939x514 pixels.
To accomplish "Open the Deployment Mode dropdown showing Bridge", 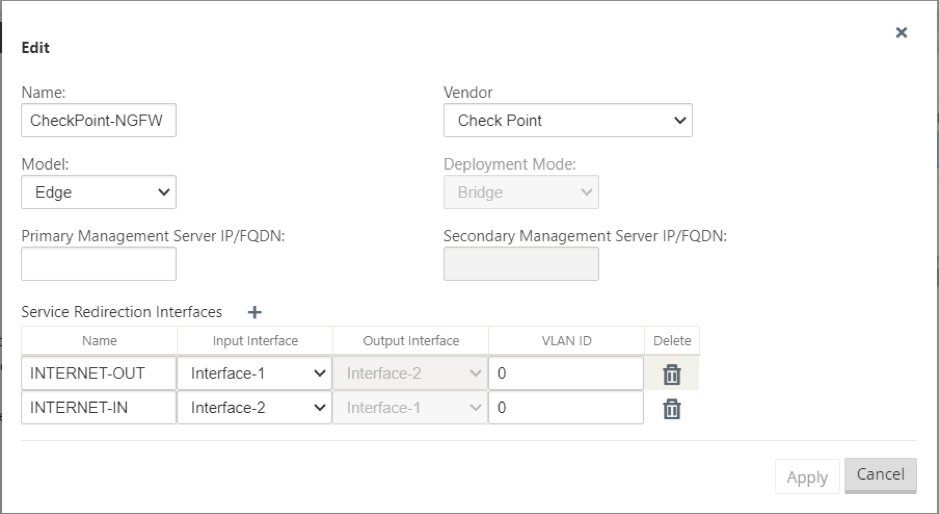I will [521, 192].
